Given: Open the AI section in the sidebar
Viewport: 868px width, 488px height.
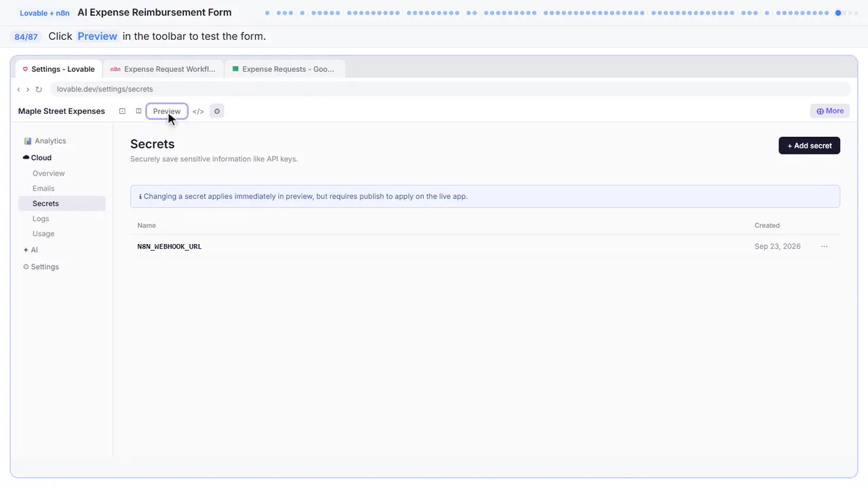Looking at the screenshot, I should coord(31,250).
